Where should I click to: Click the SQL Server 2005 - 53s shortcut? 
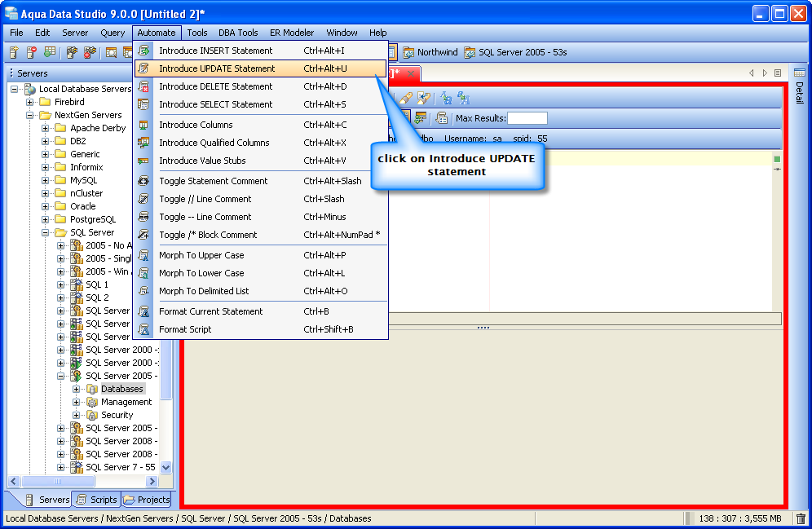click(516, 52)
